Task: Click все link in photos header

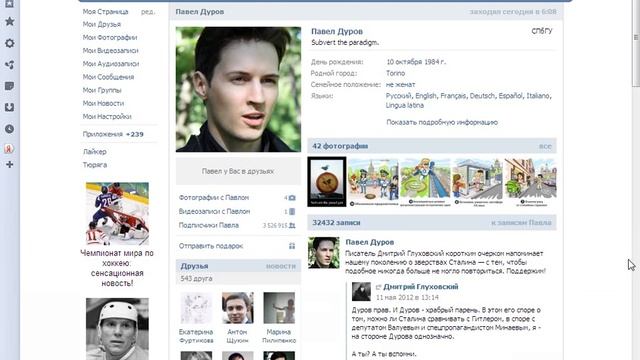Action: click(545, 146)
